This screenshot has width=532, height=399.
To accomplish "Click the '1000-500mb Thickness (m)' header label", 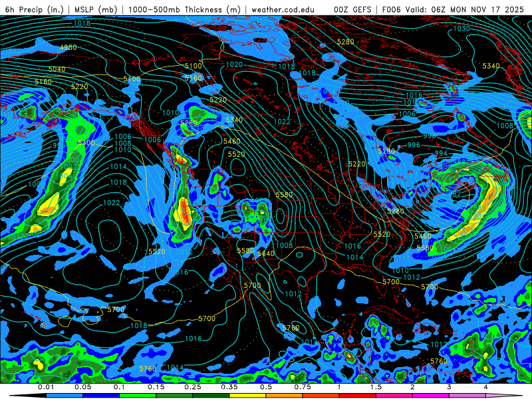I will click(x=184, y=9).
